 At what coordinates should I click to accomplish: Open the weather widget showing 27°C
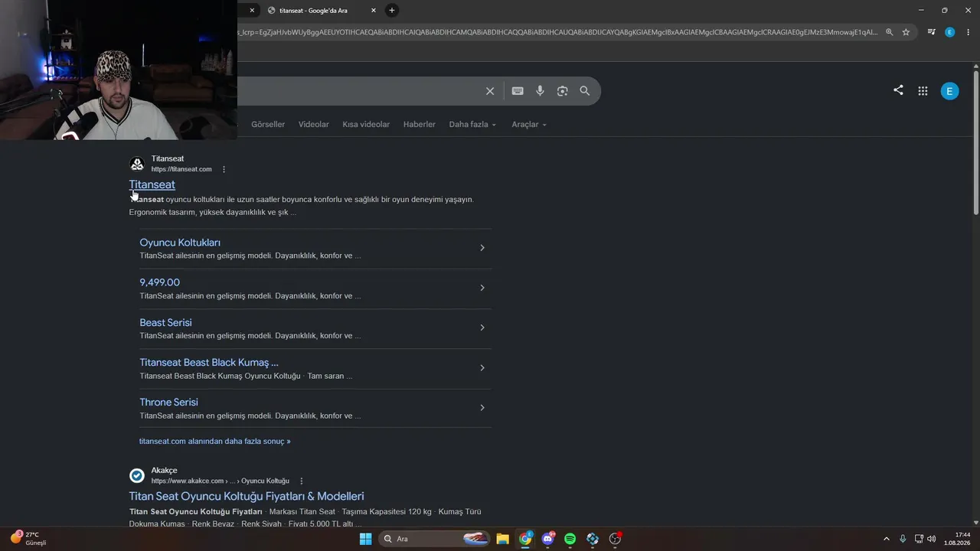(x=28, y=539)
